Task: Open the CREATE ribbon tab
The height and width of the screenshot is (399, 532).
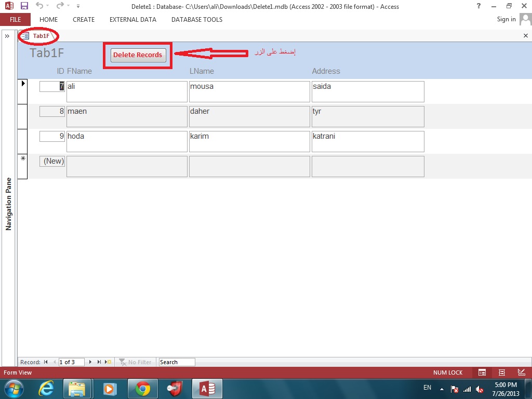Action: pyautogui.click(x=84, y=20)
